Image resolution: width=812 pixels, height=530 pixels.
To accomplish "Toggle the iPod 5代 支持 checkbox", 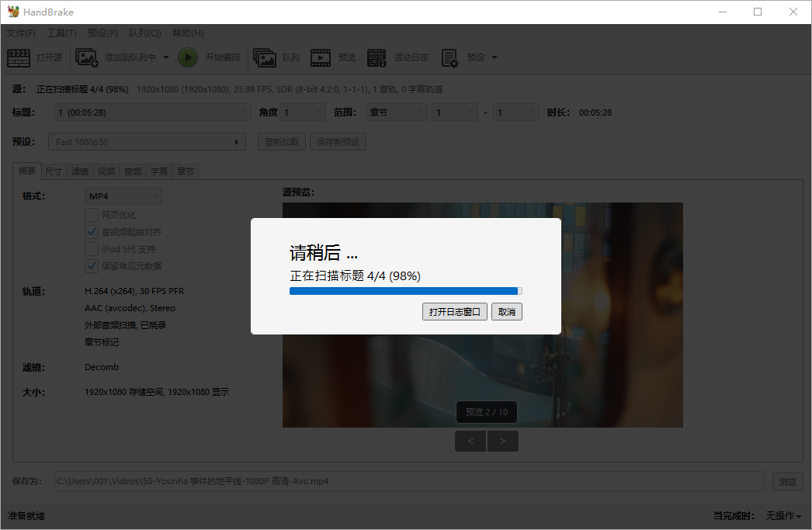I will coord(92,249).
